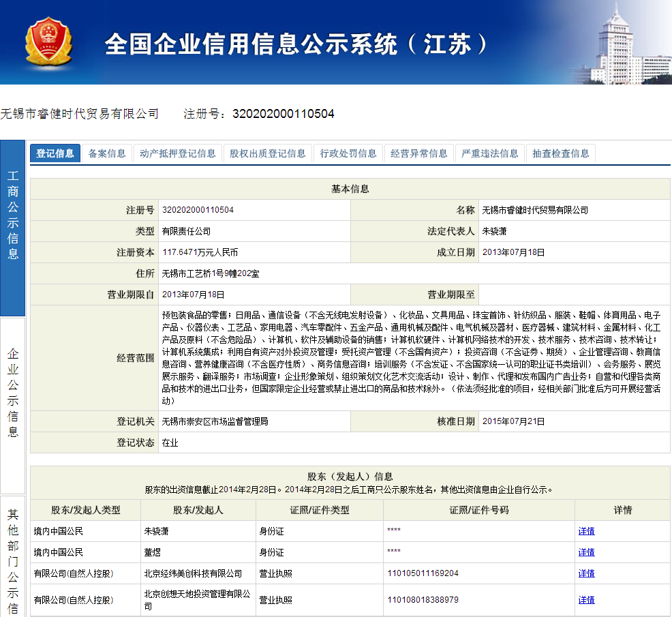Open 详情 for 北京创想天地投资管理有限公司
672x617 pixels.
(x=587, y=600)
